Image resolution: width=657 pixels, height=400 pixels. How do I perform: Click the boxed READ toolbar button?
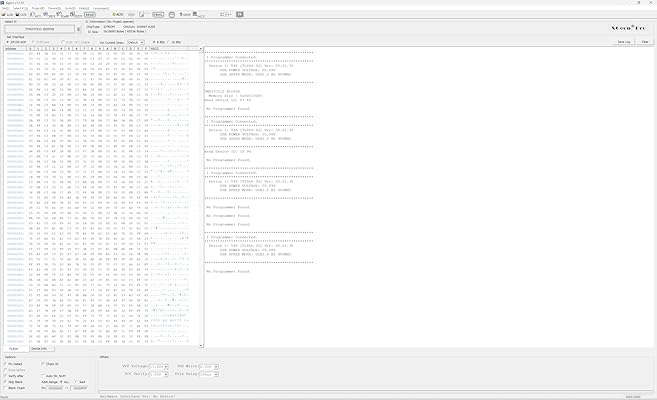coord(90,15)
